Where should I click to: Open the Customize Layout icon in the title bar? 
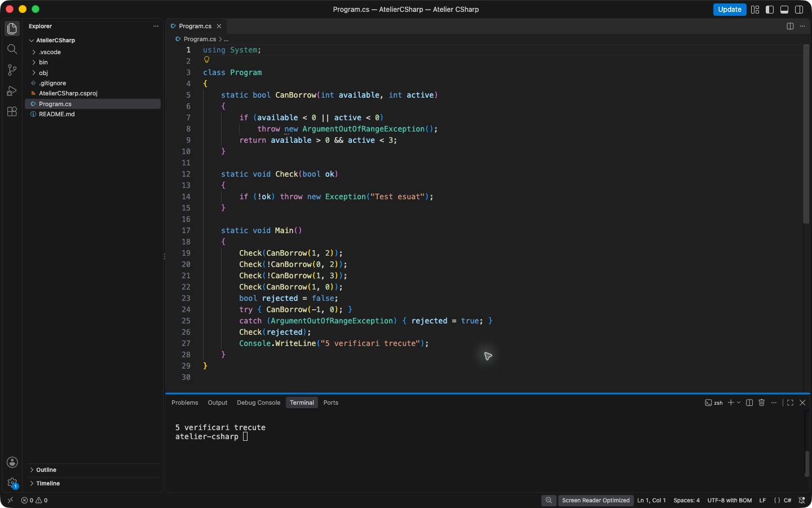click(755, 10)
